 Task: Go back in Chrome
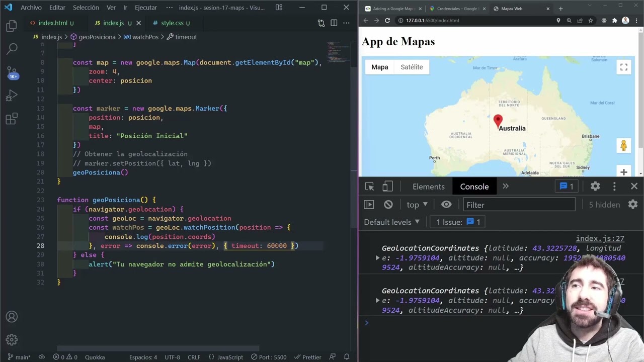tap(366, 21)
